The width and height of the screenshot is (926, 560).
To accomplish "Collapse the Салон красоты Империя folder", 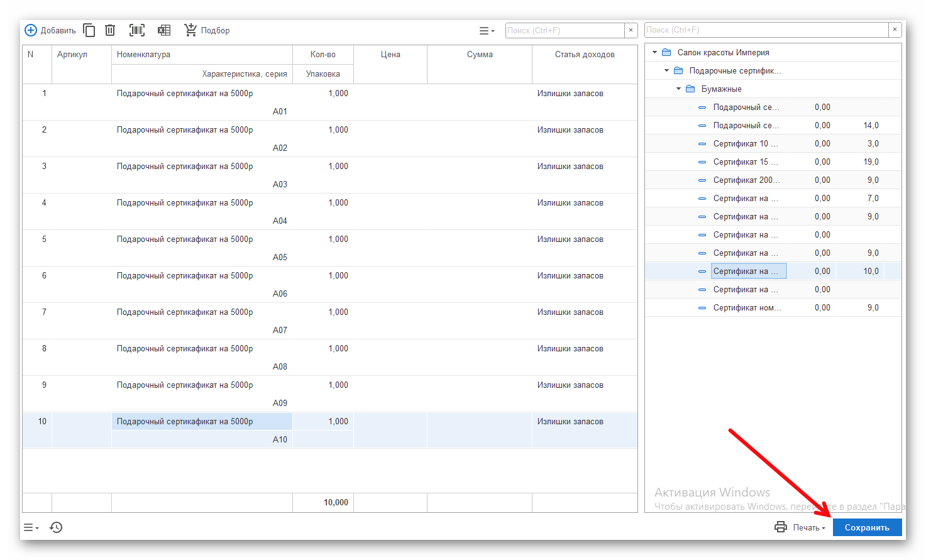I will pyautogui.click(x=654, y=53).
